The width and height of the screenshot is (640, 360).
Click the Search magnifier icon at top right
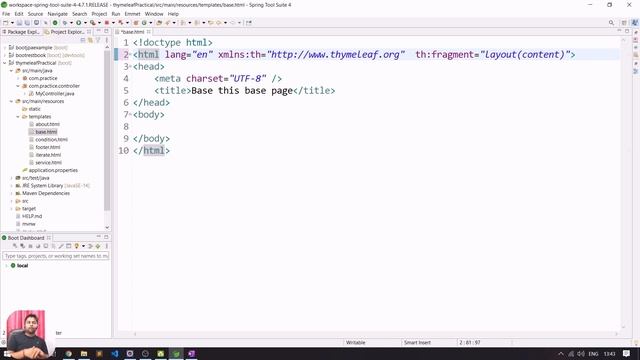pos(611,23)
